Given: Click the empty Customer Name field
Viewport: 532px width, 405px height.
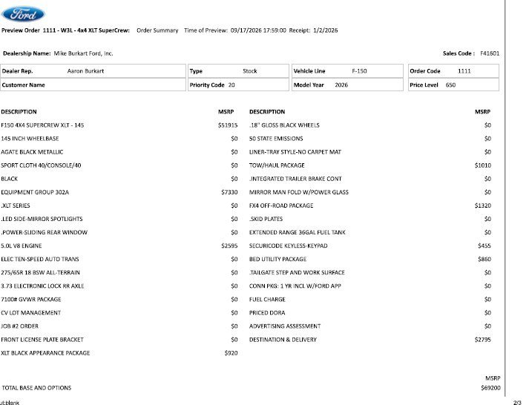Looking at the screenshot, I should point(93,85).
